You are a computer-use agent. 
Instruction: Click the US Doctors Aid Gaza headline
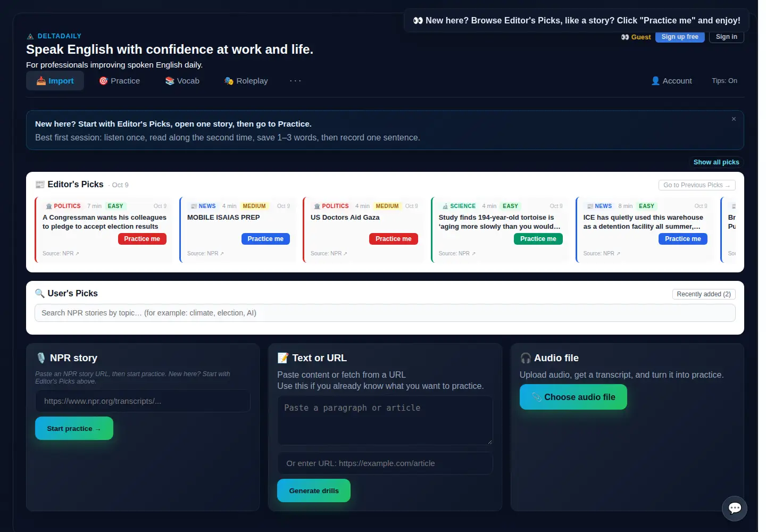tap(345, 218)
